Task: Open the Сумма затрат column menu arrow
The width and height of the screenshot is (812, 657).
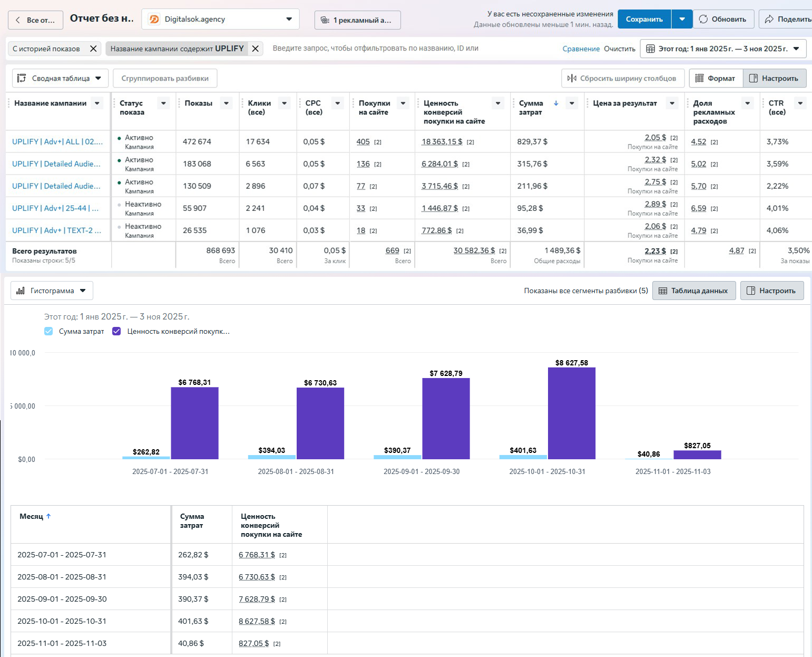Action: tap(572, 103)
